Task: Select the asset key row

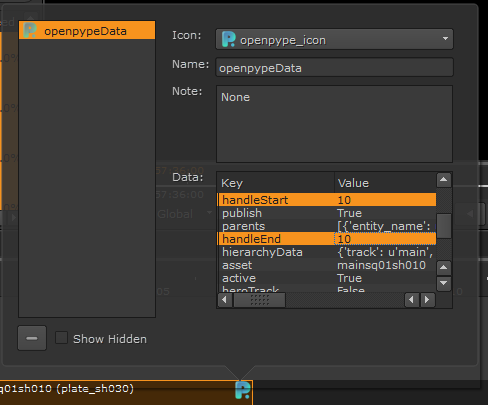Action: pos(276,265)
